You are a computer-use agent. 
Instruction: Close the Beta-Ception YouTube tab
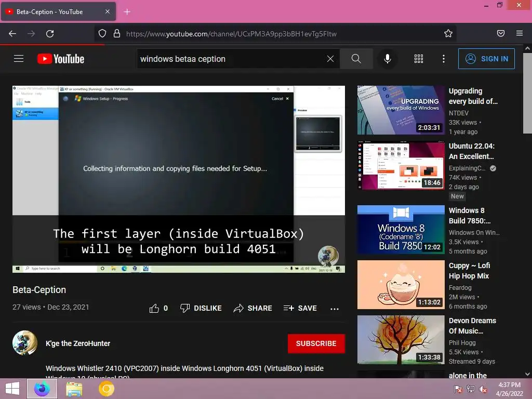[x=108, y=11]
